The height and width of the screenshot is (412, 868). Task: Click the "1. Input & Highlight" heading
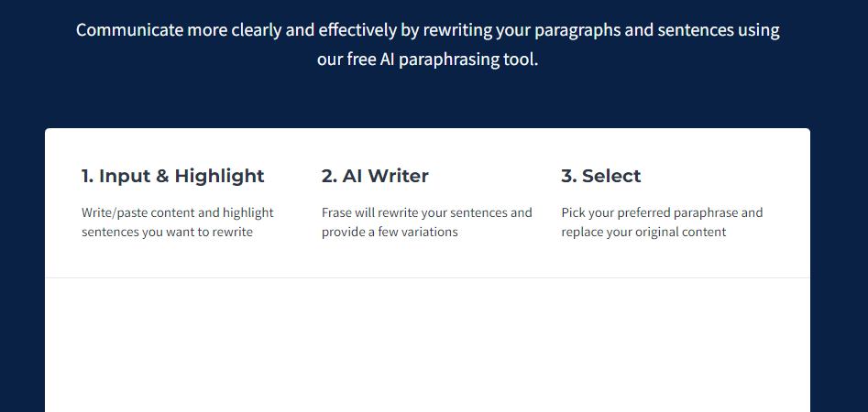(x=172, y=176)
